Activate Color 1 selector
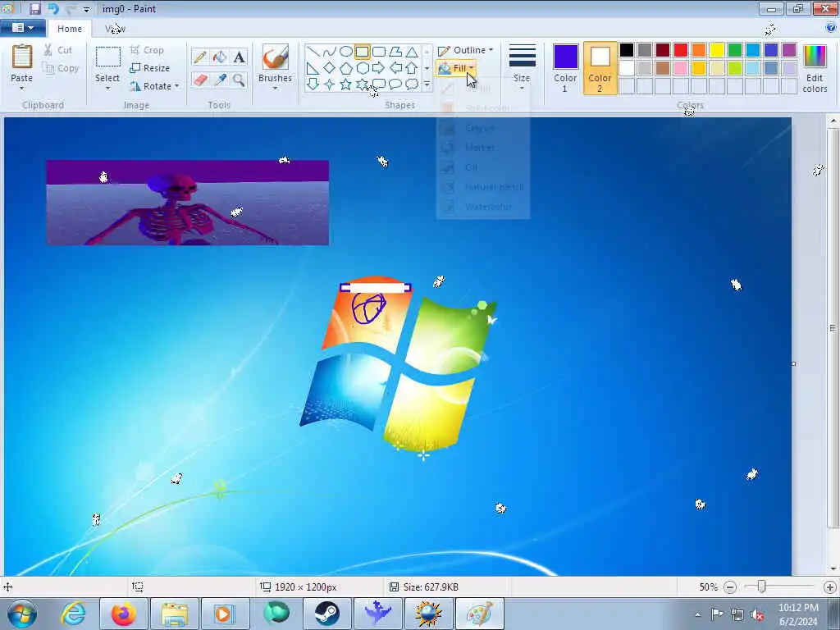 pyautogui.click(x=565, y=69)
